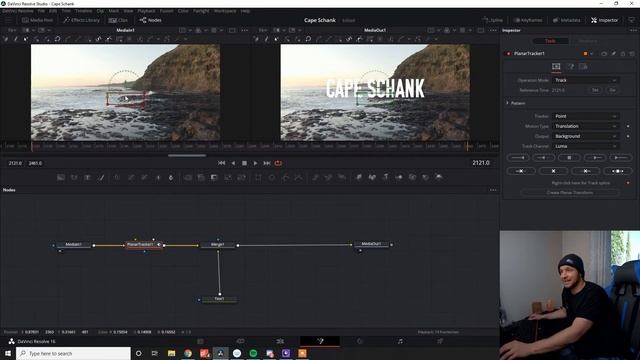Open the Workspace menu

(225, 11)
